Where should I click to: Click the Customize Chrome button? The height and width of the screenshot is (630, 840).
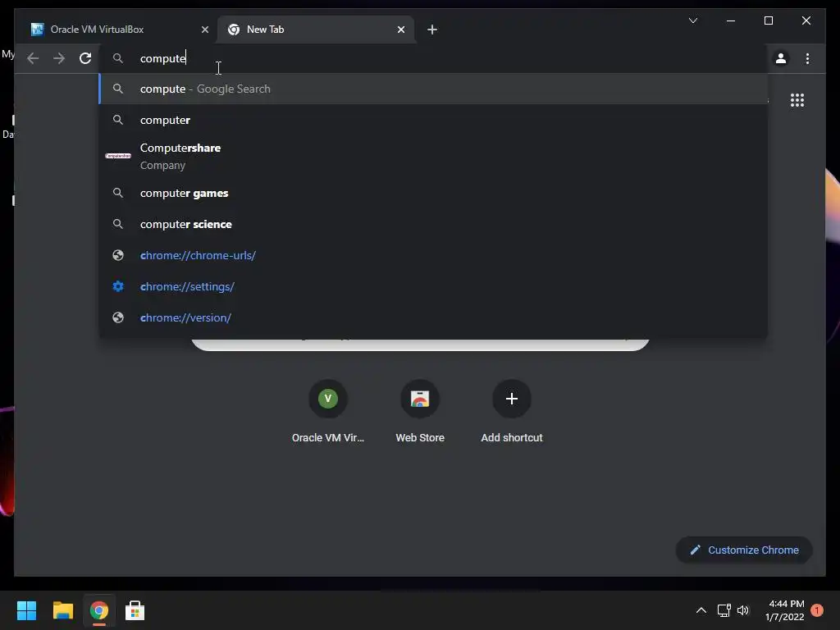[744, 550]
